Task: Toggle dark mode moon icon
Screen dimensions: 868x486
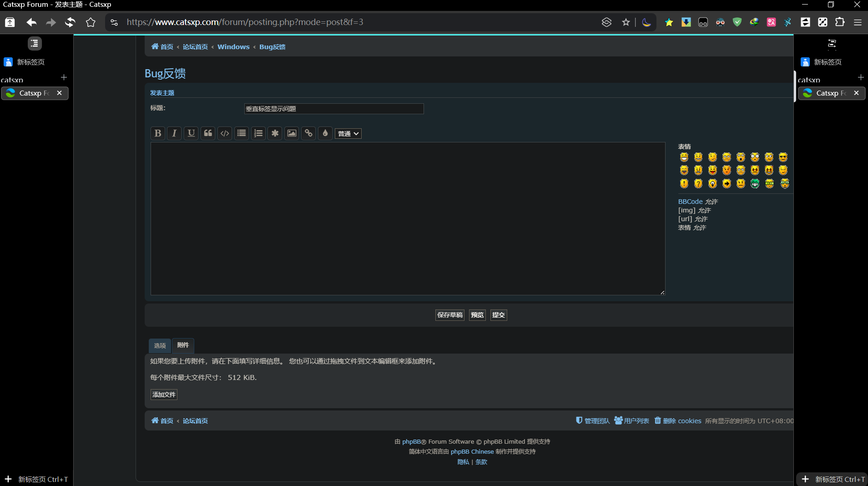Action: click(x=646, y=22)
